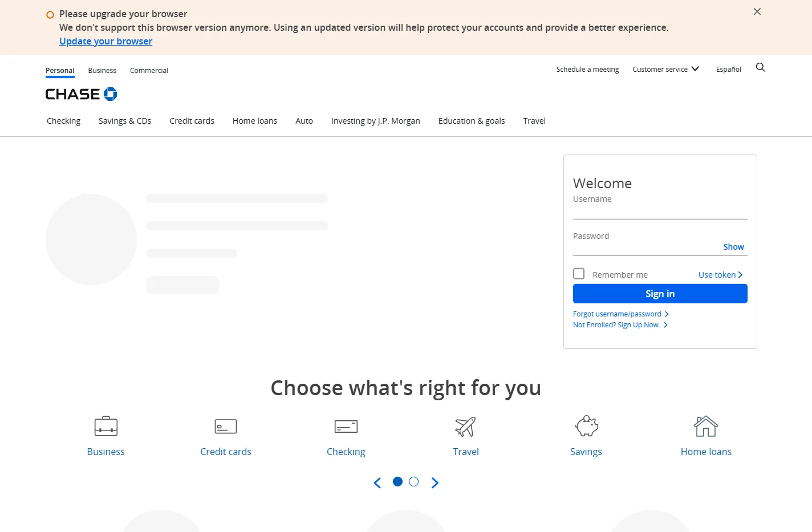Switch to the Business tab
Image resolution: width=812 pixels, height=532 pixels.
(102, 71)
